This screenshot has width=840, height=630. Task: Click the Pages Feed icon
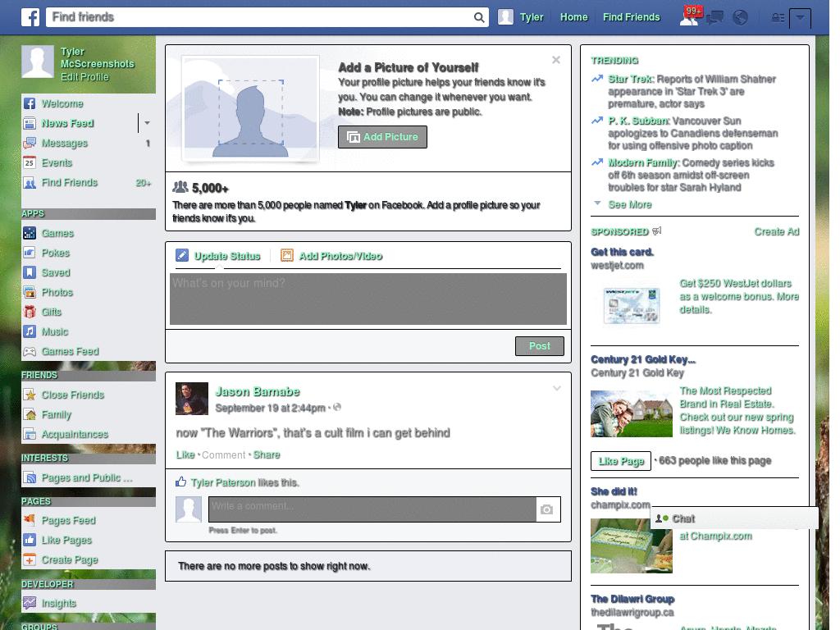tap(30, 520)
